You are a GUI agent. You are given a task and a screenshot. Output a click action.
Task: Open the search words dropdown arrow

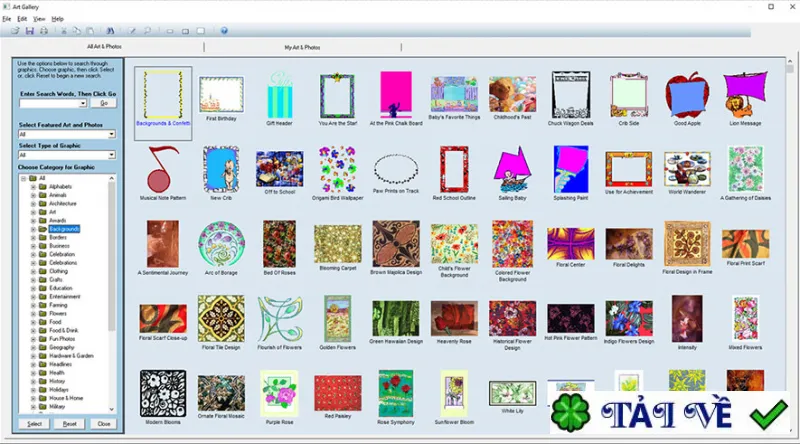click(83, 103)
